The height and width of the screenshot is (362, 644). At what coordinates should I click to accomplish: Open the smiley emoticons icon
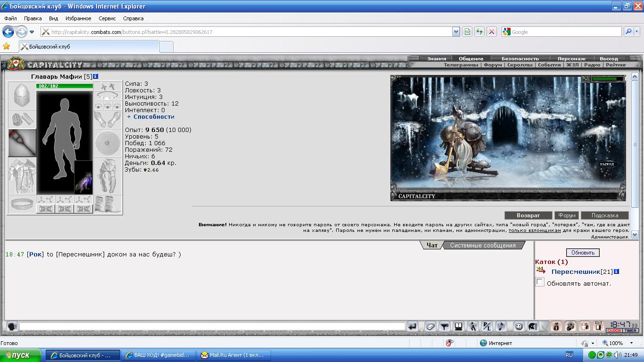tap(519, 326)
